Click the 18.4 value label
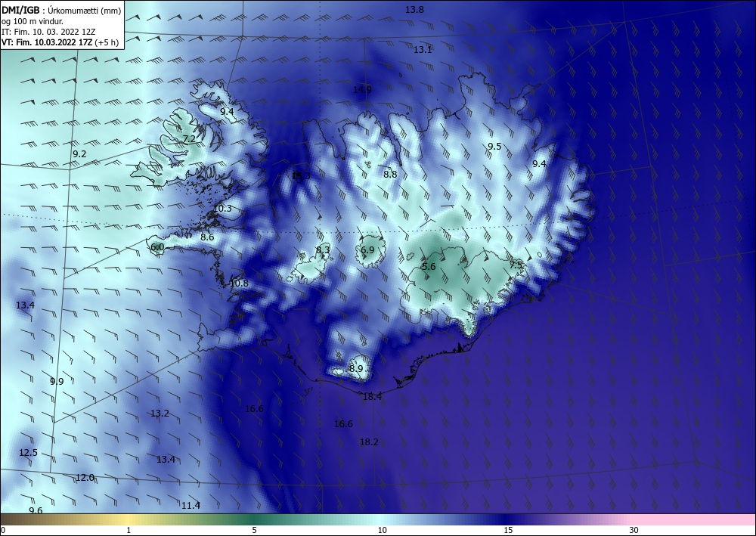 point(372,396)
